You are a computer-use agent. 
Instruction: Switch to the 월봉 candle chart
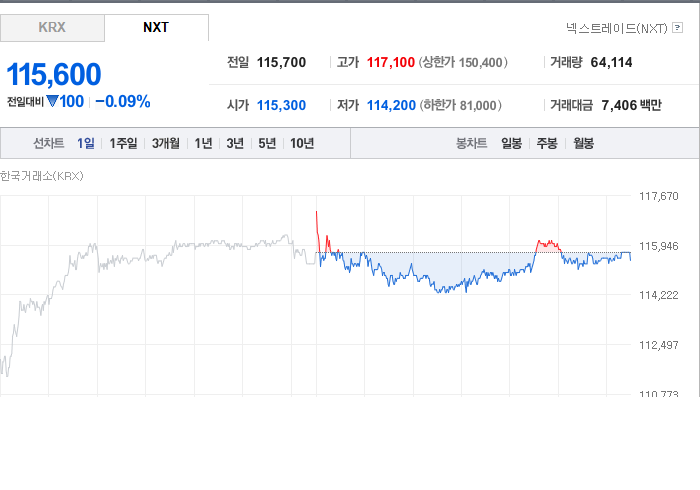coord(583,143)
